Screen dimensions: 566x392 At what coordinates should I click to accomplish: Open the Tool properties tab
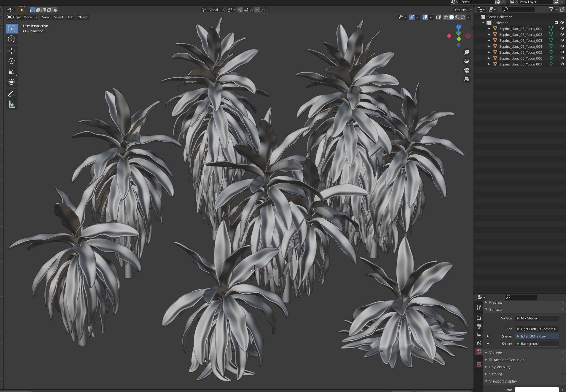click(x=479, y=308)
